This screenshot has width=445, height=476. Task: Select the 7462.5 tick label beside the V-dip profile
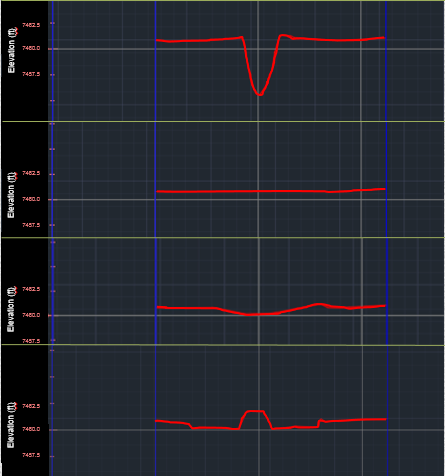point(31,25)
